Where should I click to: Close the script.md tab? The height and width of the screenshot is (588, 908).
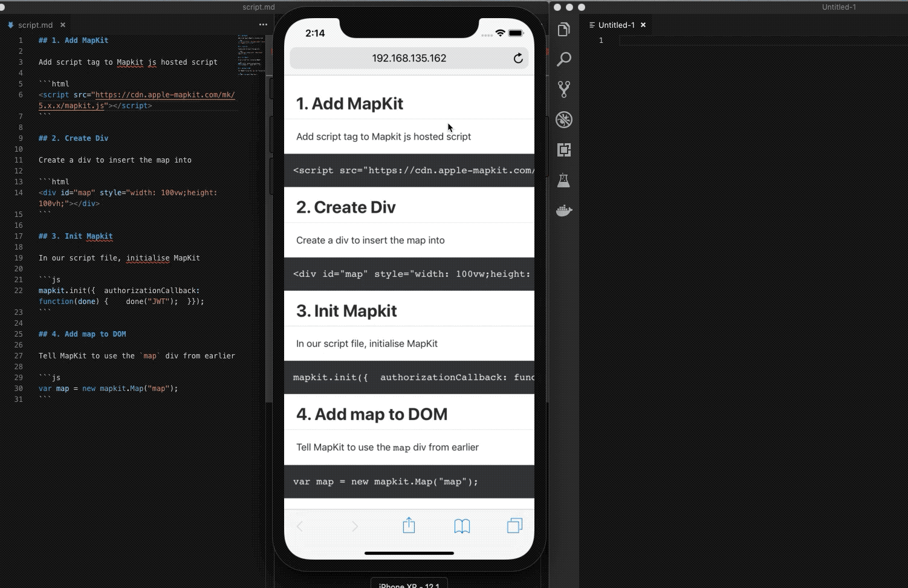pyautogui.click(x=63, y=25)
